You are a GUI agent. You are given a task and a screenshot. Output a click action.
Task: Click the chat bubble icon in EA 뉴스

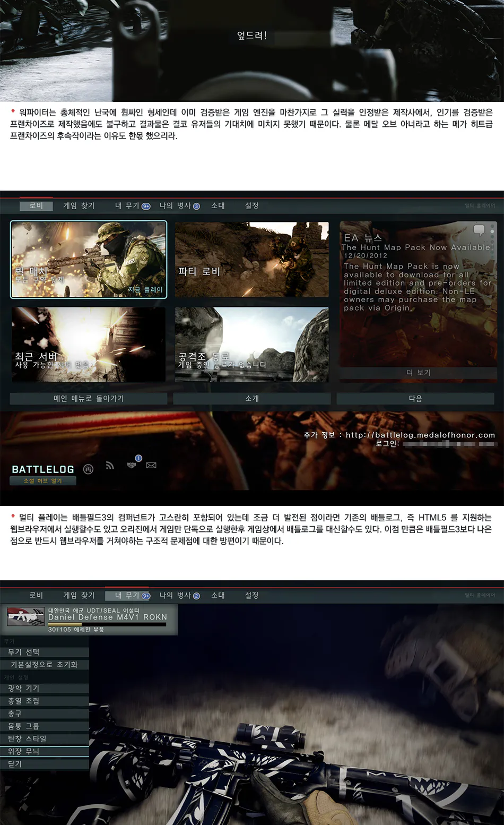click(x=479, y=230)
